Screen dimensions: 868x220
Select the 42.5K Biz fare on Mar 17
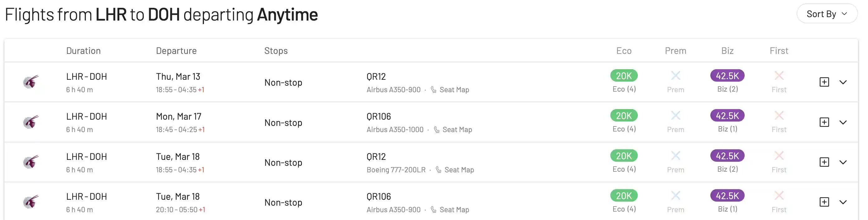(x=727, y=116)
